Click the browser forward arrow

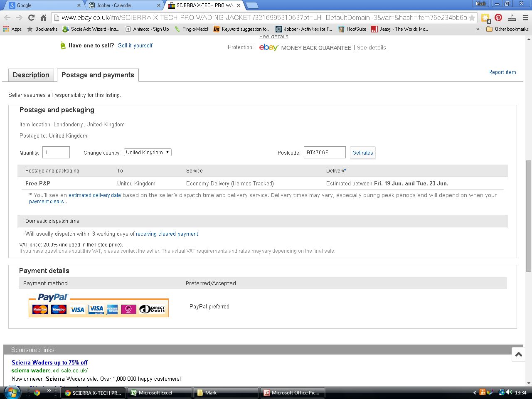tap(19, 17)
